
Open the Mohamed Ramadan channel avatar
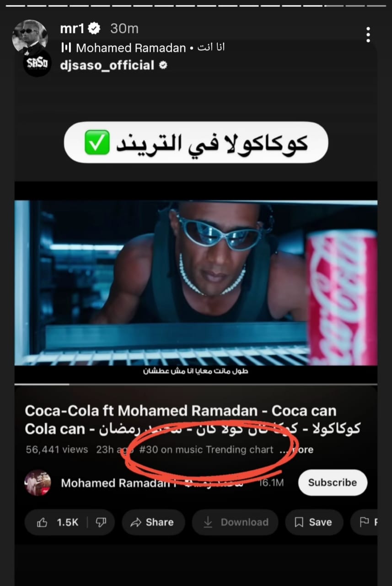[38, 483]
